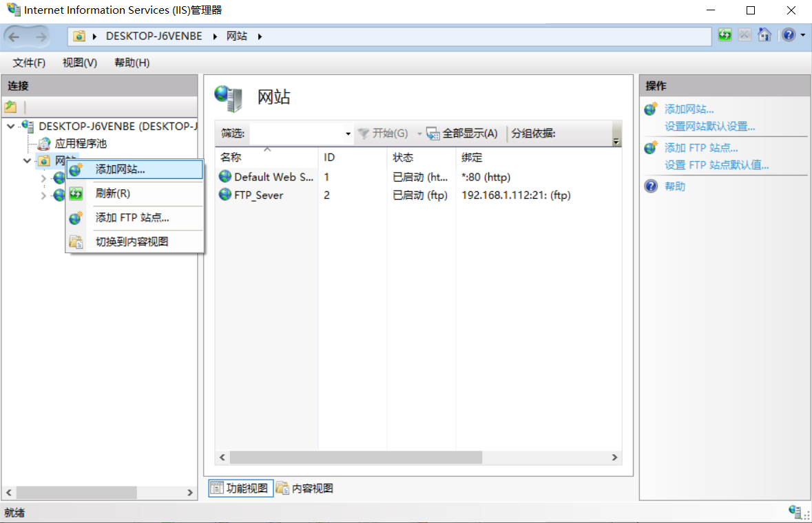This screenshot has height=523, width=812.
Task: Click the status bar network icon
Action: click(795, 511)
